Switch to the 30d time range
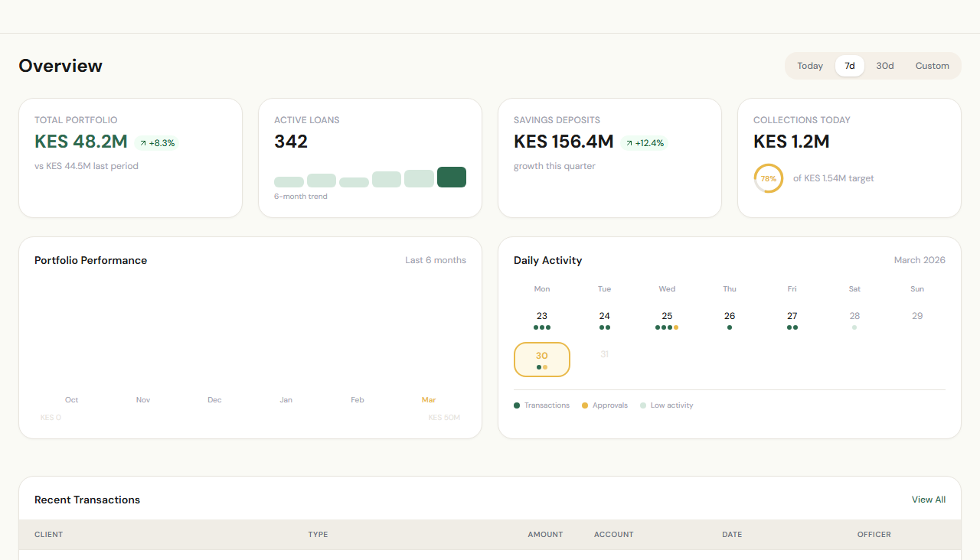 885,66
